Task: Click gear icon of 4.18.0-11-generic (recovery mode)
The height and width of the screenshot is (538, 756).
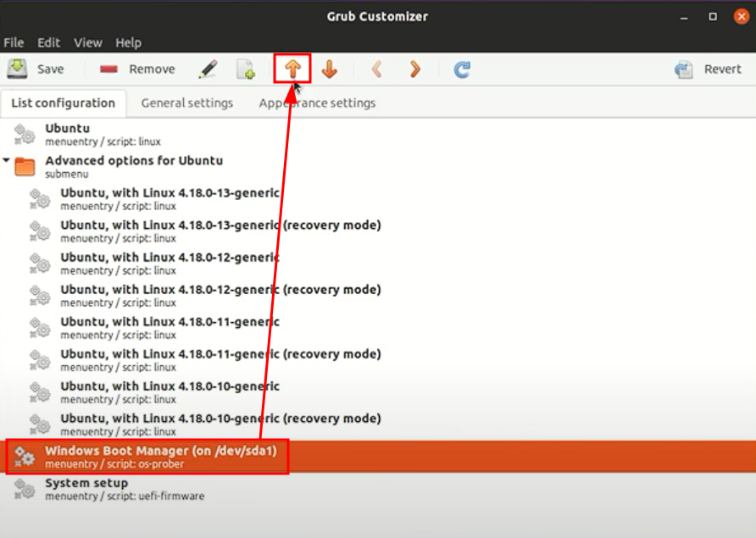Action: coord(40,361)
